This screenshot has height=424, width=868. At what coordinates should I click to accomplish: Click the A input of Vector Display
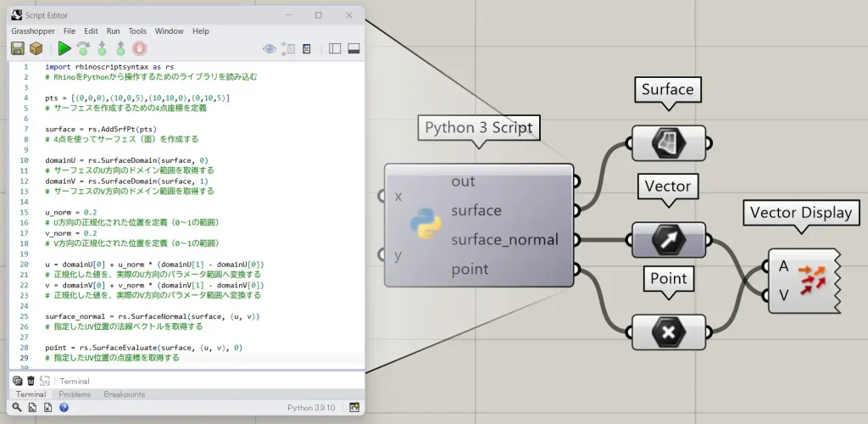(x=783, y=266)
